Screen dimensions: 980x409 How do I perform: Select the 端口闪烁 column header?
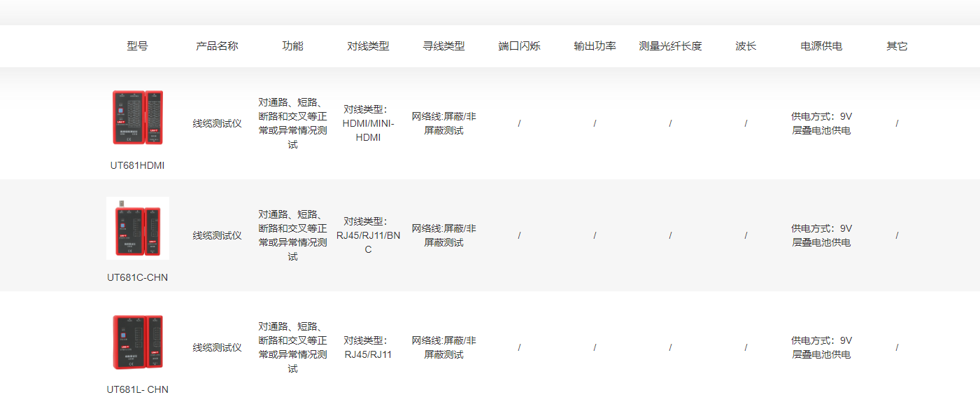pos(519,46)
